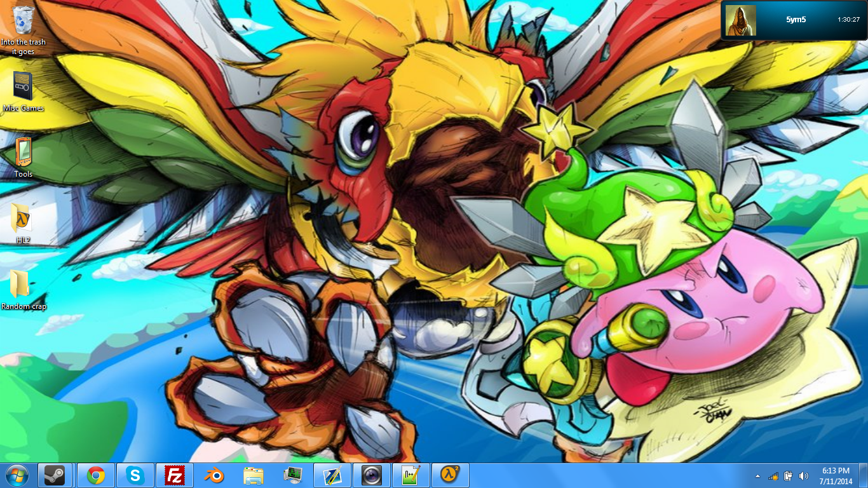Open the notepad pencil taskbar app

click(x=411, y=475)
